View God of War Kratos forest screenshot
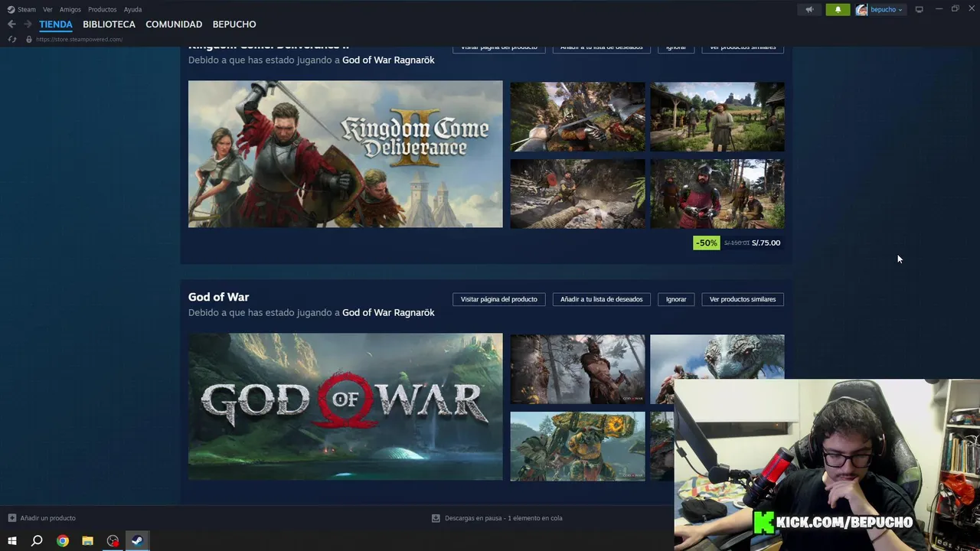The image size is (980, 551). click(x=577, y=369)
